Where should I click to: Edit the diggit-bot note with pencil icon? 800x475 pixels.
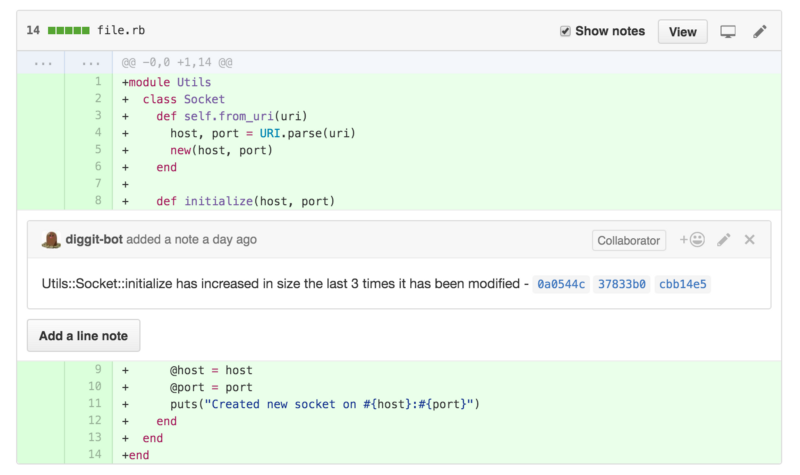[x=724, y=240]
